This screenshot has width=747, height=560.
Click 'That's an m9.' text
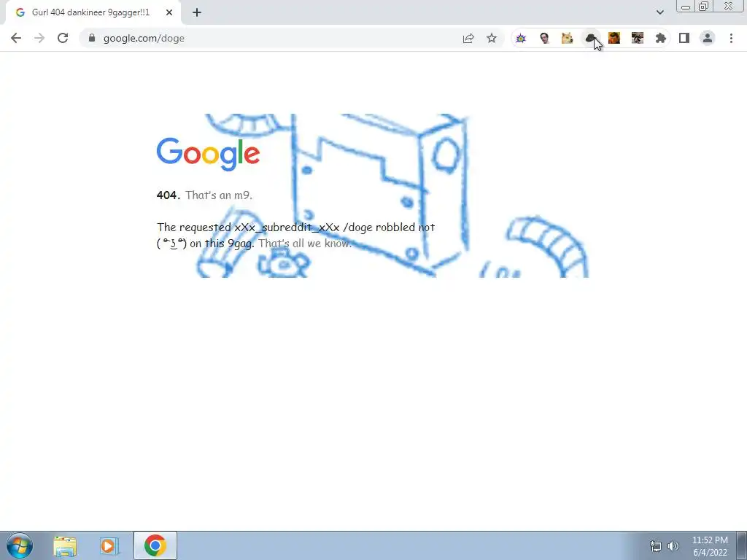(219, 195)
